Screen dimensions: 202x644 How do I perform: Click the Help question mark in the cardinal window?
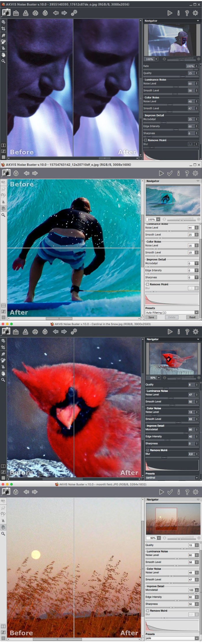(187, 332)
